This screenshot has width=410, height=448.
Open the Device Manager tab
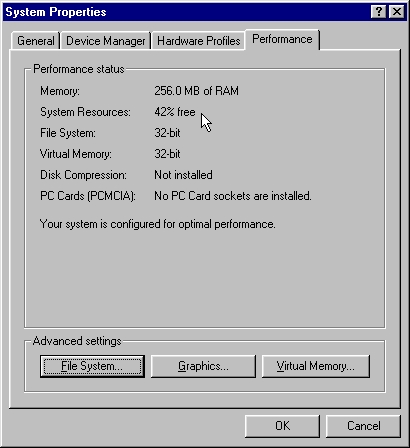(106, 41)
